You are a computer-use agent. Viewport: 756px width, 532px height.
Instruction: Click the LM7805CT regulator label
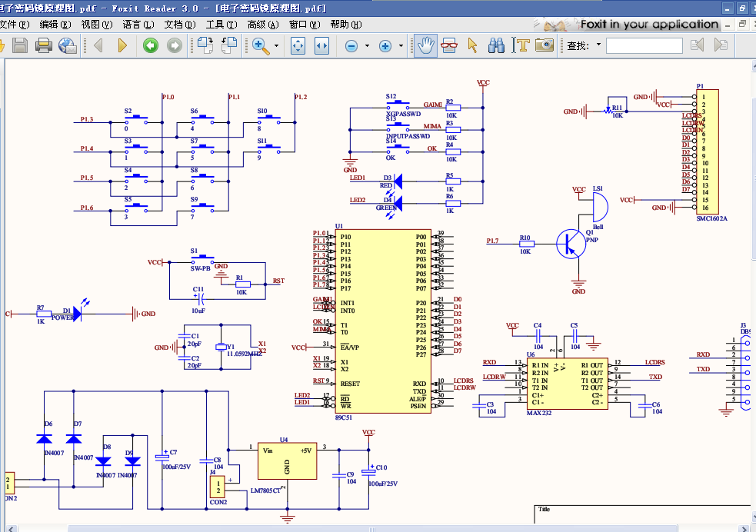coord(265,490)
